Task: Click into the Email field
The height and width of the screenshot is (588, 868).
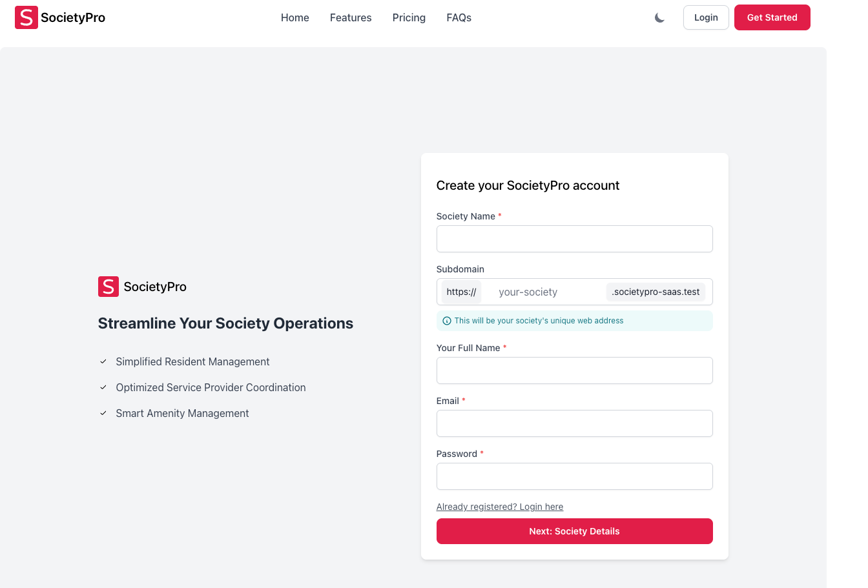Action: 574,423
